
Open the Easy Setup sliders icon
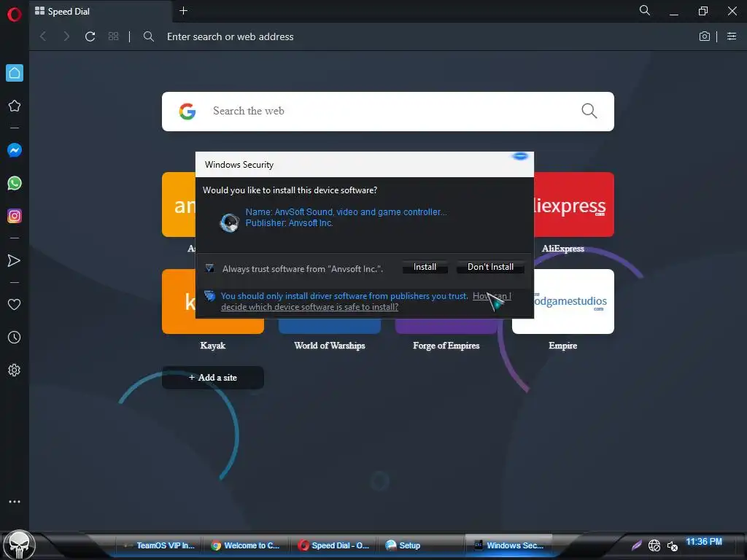click(x=732, y=36)
